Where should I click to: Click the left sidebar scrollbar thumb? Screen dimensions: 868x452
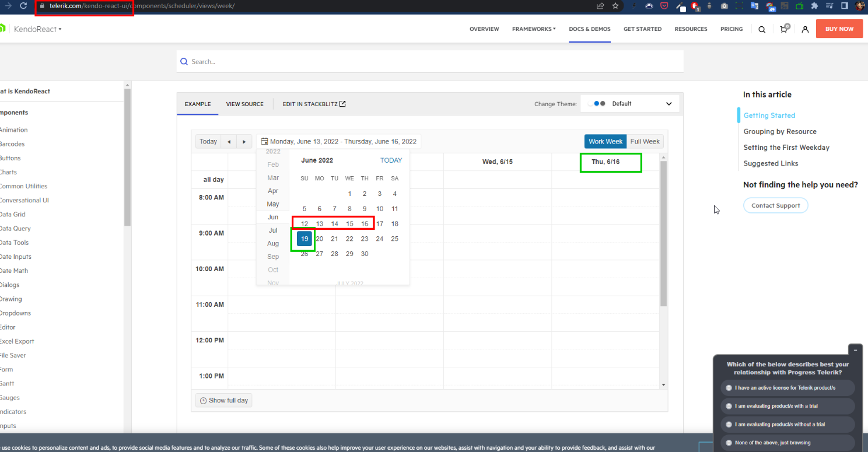coord(127,157)
